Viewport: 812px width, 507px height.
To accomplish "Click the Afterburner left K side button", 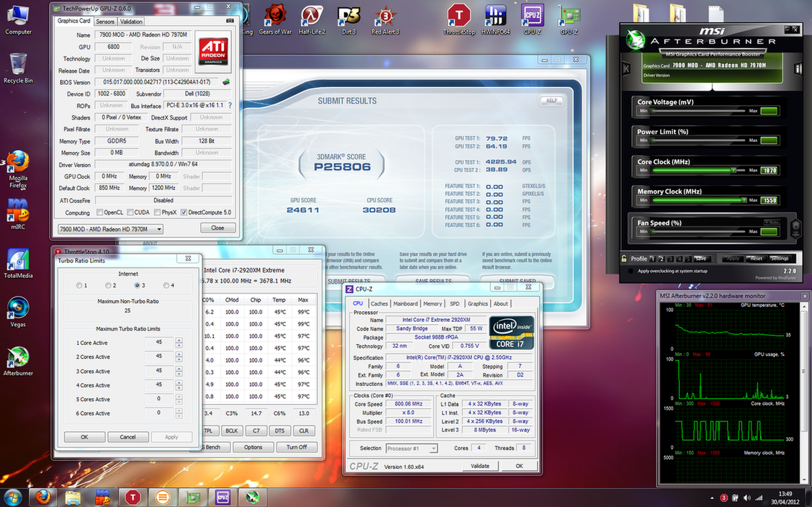I will point(626,68).
